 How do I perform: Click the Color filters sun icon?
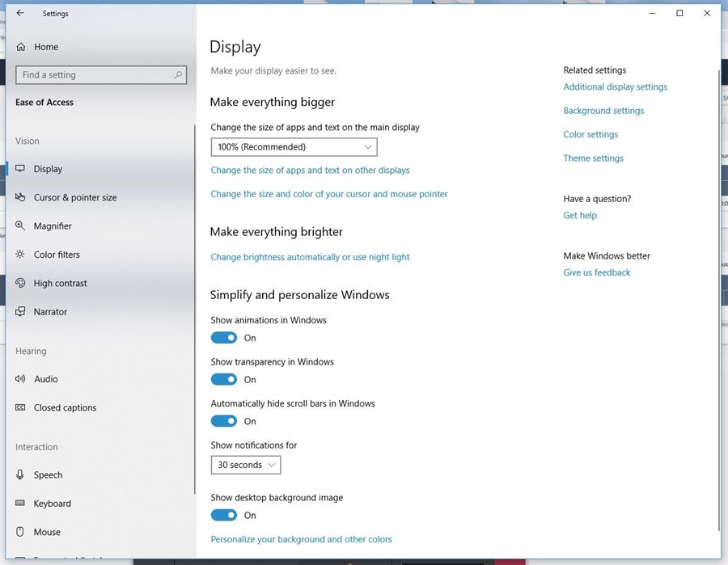tap(20, 254)
